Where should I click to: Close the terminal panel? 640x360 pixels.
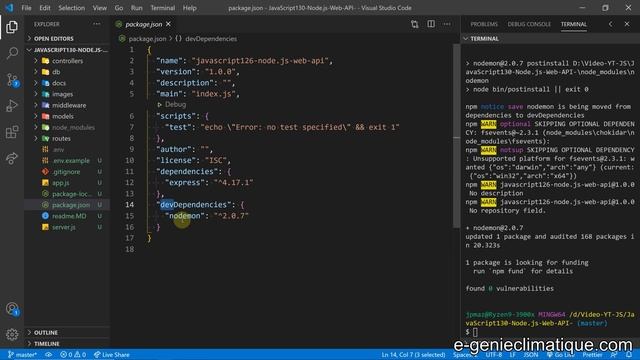tap(627, 24)
